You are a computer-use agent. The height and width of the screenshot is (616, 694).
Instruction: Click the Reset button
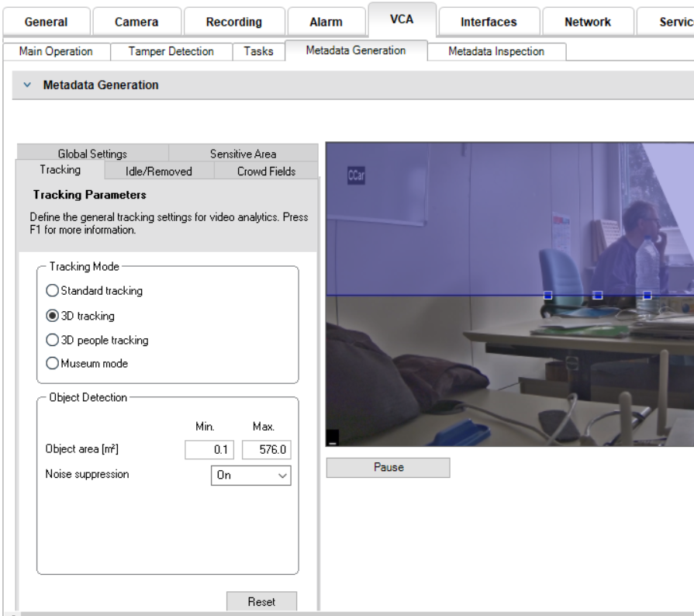coord(261,602)
